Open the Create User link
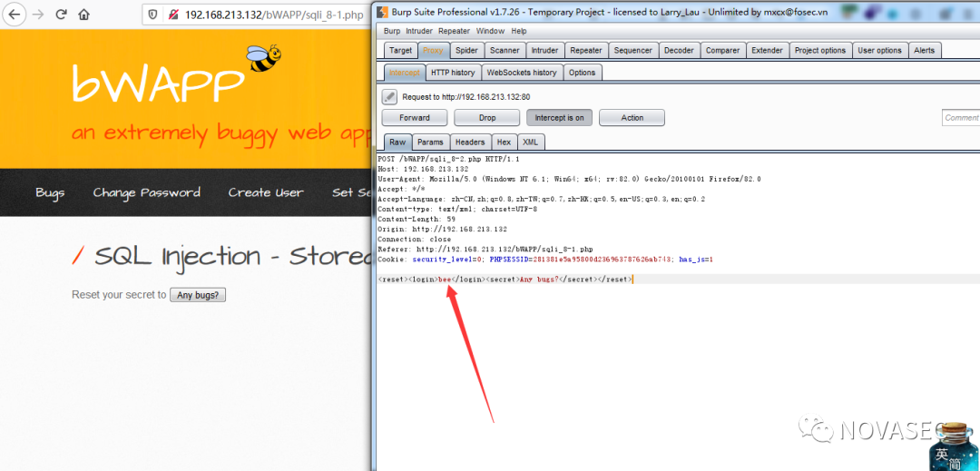Viewport: 980px width, 471px height. click(x=266, y=192)
